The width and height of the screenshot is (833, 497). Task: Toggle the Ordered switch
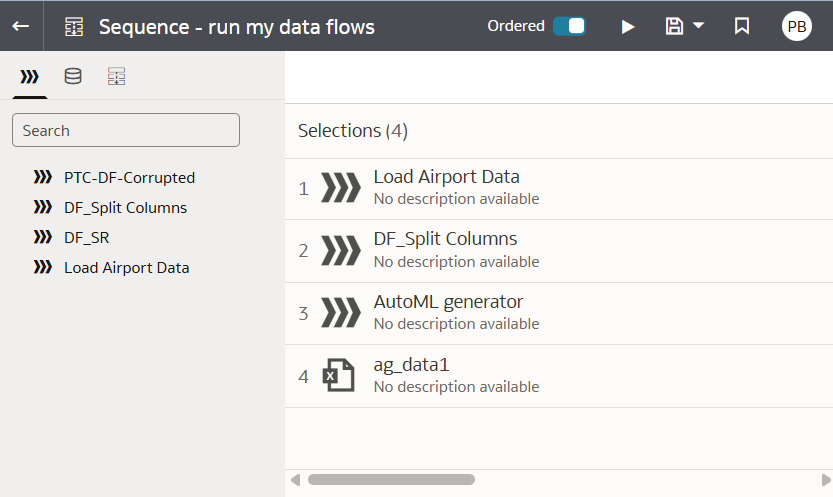569,26
